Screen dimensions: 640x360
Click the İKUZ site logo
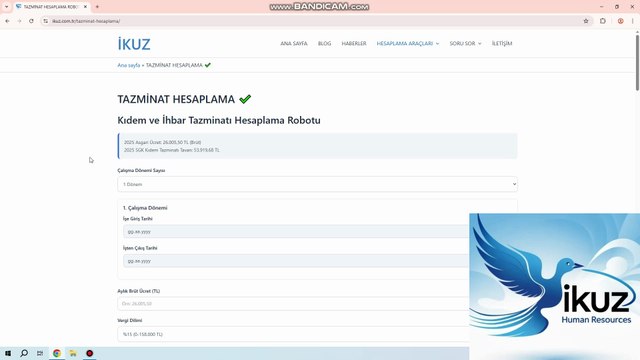tap(134, 44)
